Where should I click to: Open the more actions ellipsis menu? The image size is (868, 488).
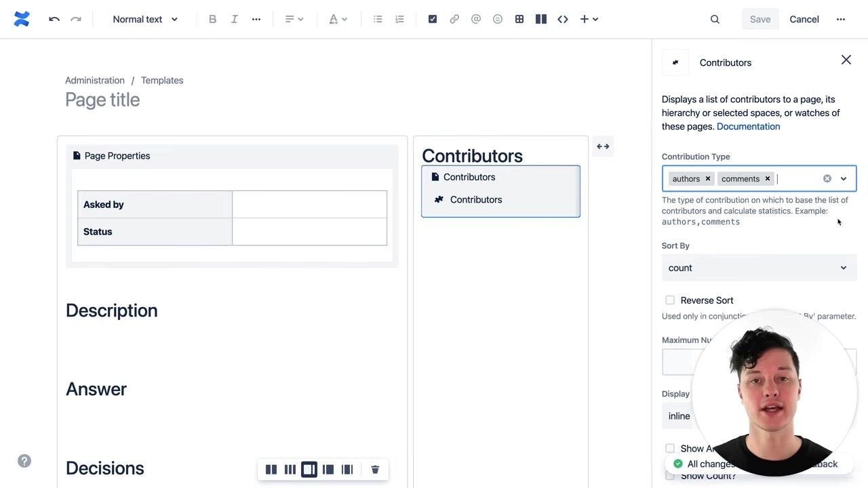tap(841, 19)
